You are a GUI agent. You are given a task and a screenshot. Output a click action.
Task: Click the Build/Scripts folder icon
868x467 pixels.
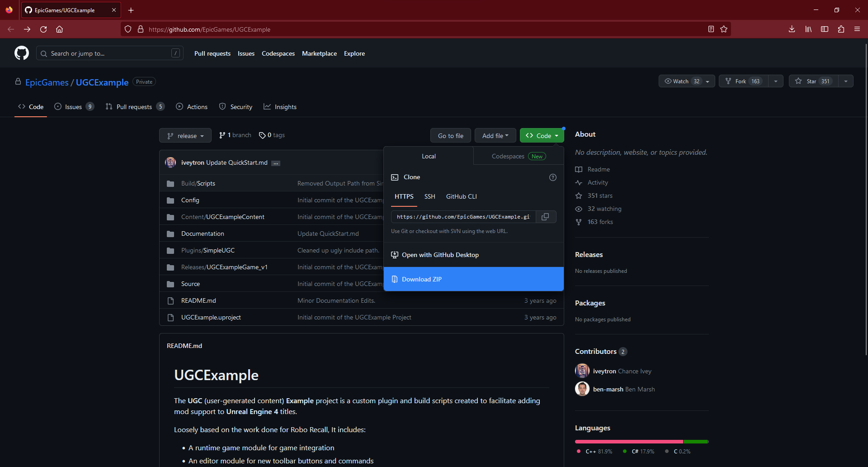tap(170, 183)
